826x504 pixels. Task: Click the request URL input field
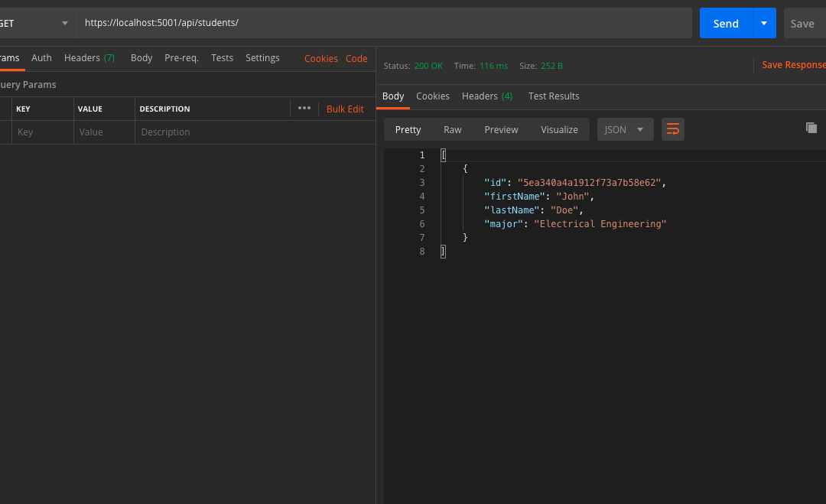click(x=382, y=23)
